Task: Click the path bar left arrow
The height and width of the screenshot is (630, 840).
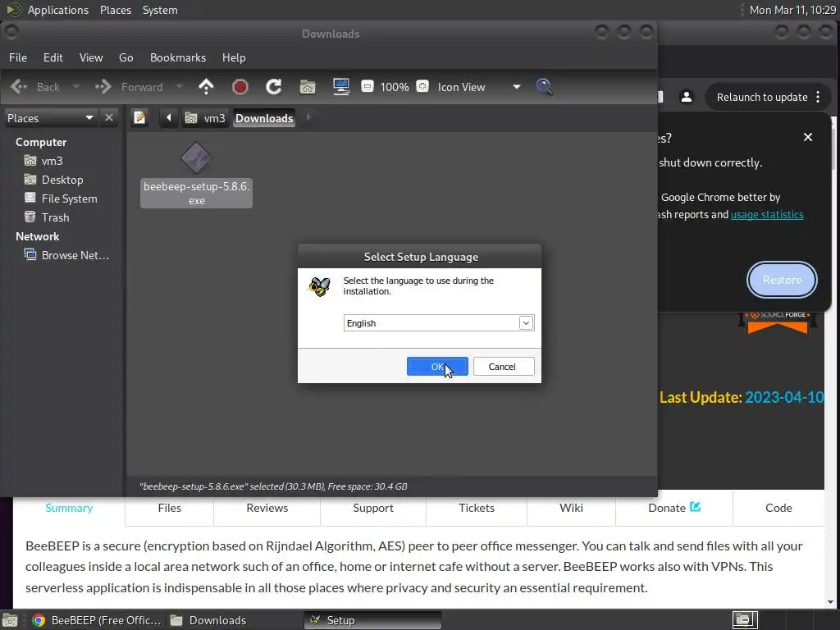Action: pyautogui.click(x=168, y=118)
